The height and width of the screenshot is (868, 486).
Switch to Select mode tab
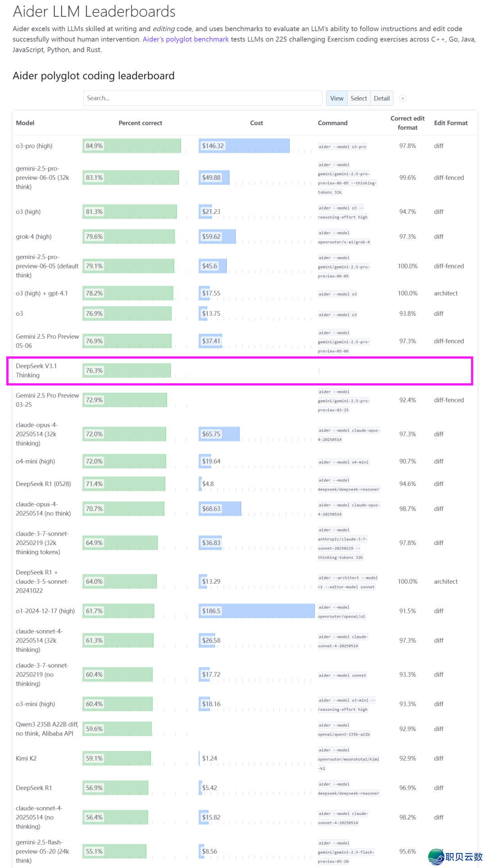coord(359,98)
